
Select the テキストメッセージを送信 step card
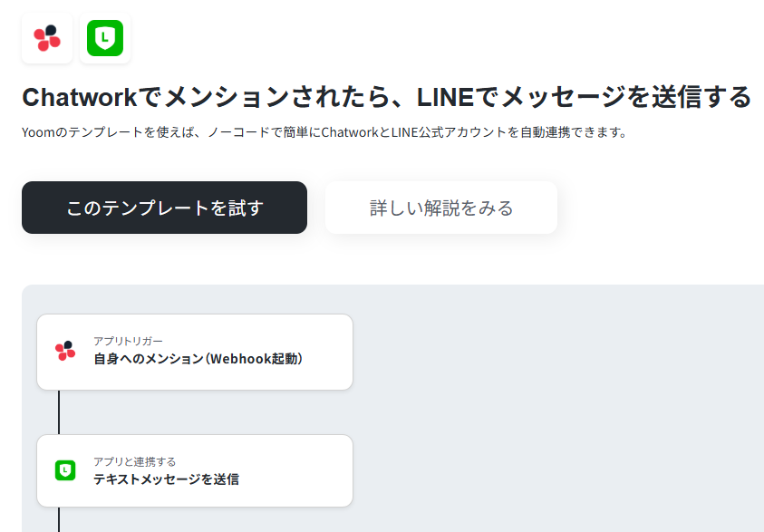pos(195,470)
